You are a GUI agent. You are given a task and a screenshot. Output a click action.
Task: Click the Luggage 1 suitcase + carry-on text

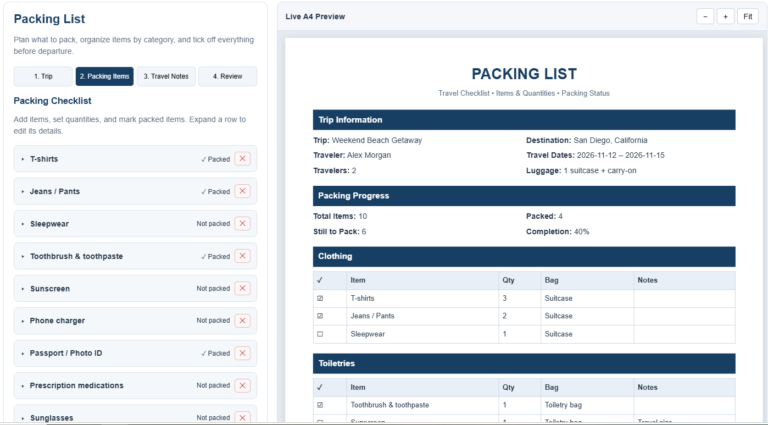581,171
